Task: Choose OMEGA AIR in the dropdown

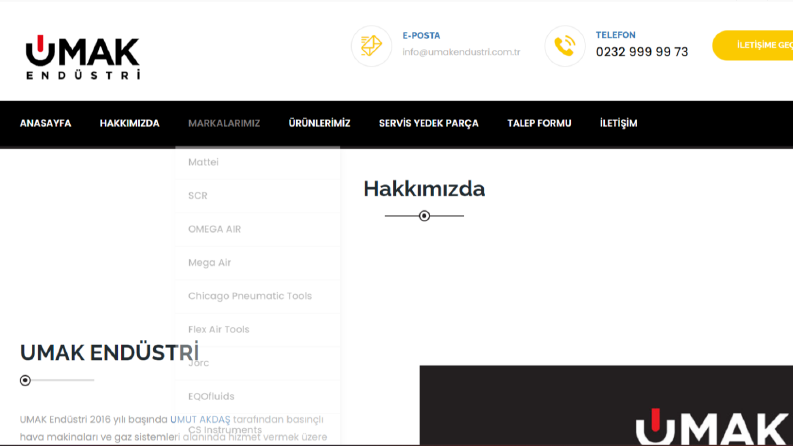Action: tap(257, 229)
